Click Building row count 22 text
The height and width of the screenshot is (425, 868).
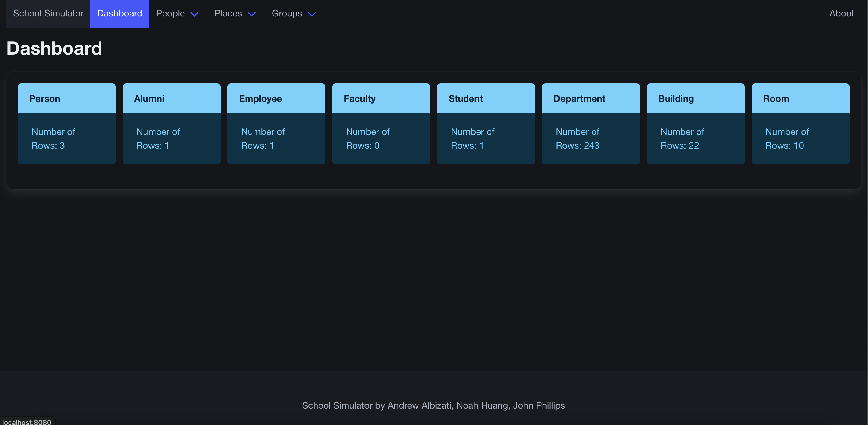[x=679, y=146]
